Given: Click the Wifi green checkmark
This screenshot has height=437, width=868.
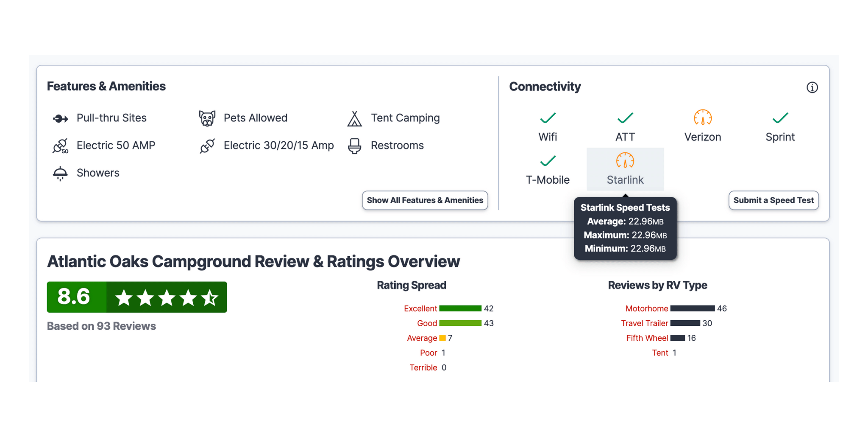Looking at the screenshot, I should click(548, 118).
